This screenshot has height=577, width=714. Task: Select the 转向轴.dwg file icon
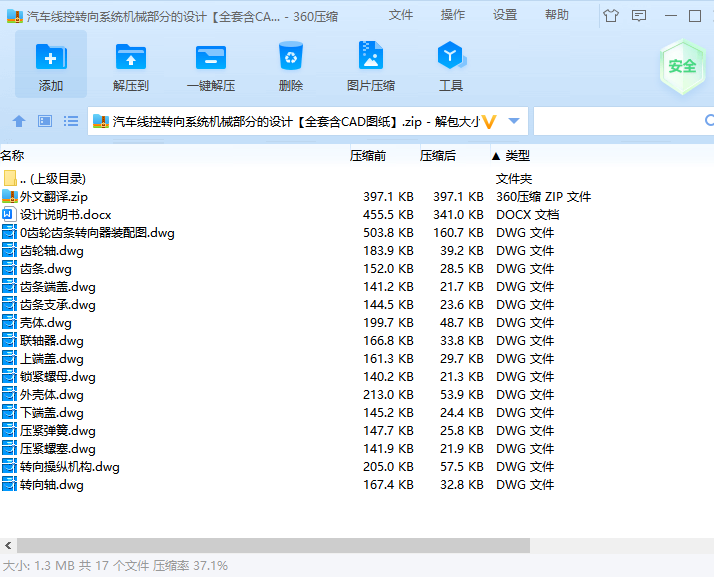point(9,484)
